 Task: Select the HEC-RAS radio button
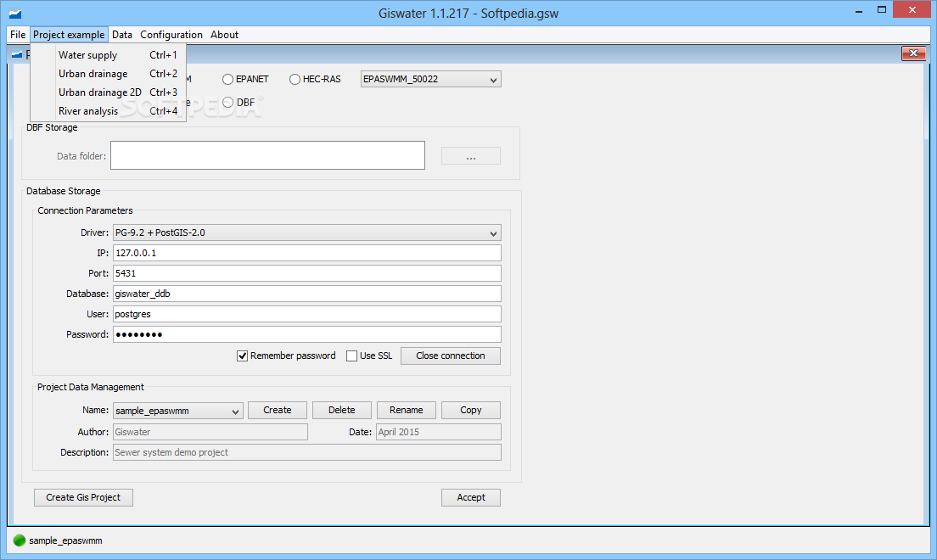pyautogui.click(x=295, y=79)
